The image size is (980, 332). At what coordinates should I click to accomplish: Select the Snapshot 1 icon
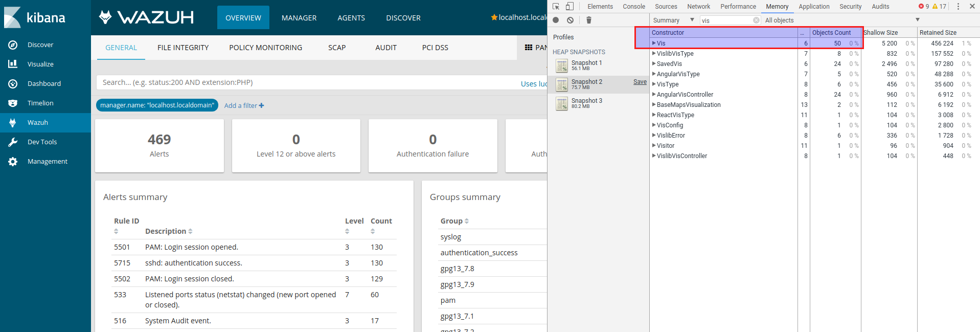point(562,65)
